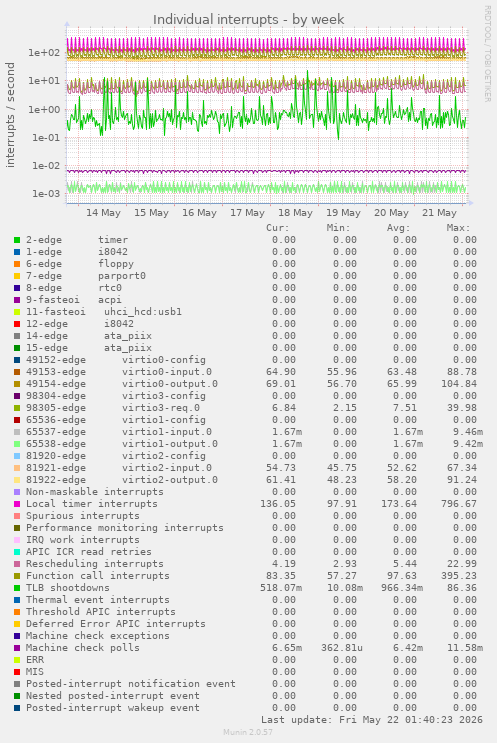Click the graph title Individual interrupts - by week
This screenshot has width=497, height=743.
[248, 19]
